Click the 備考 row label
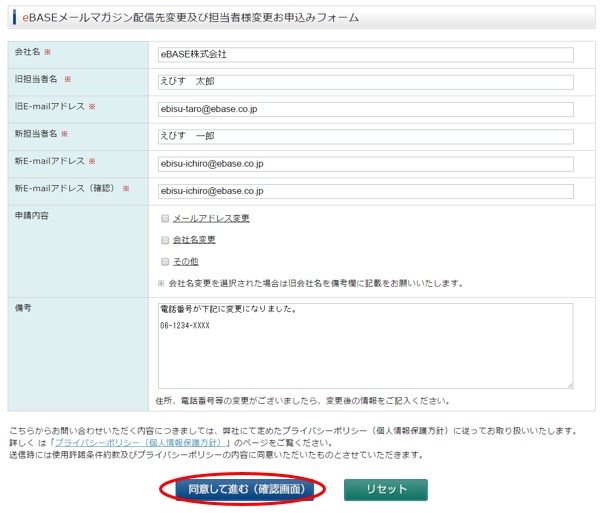This screenshot has width=605, height=513. coord(23,308)
